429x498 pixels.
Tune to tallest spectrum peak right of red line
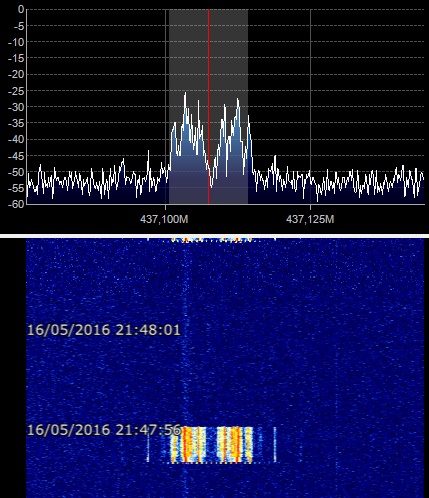[x=238, y=100]
